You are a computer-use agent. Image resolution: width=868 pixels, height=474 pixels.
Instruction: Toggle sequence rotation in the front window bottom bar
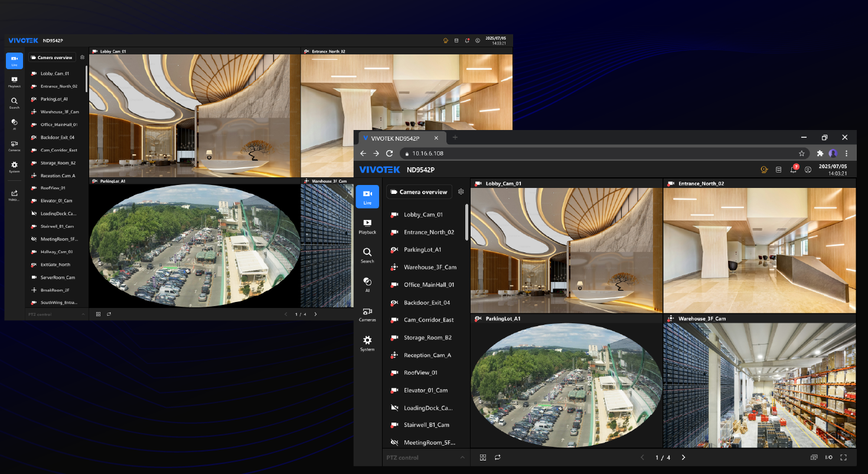[x=498, y=457]
